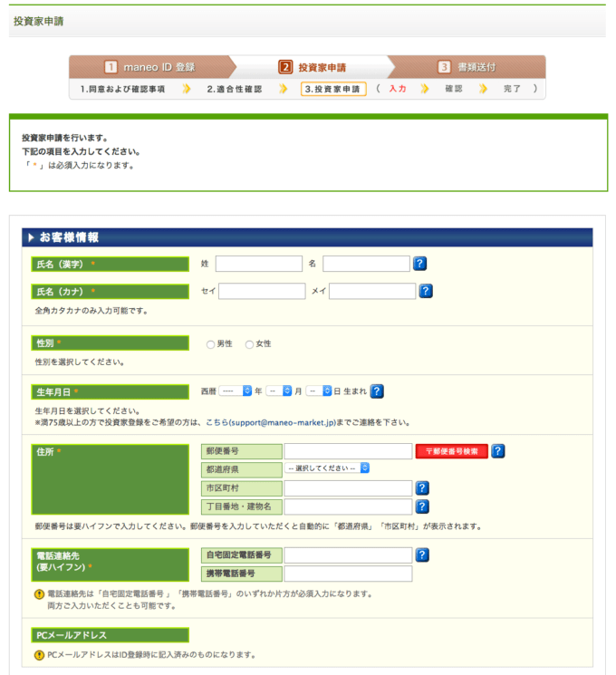Click warning icon near phone contact note
Viewport: 616px width, 675px height.
coord(39,594)
